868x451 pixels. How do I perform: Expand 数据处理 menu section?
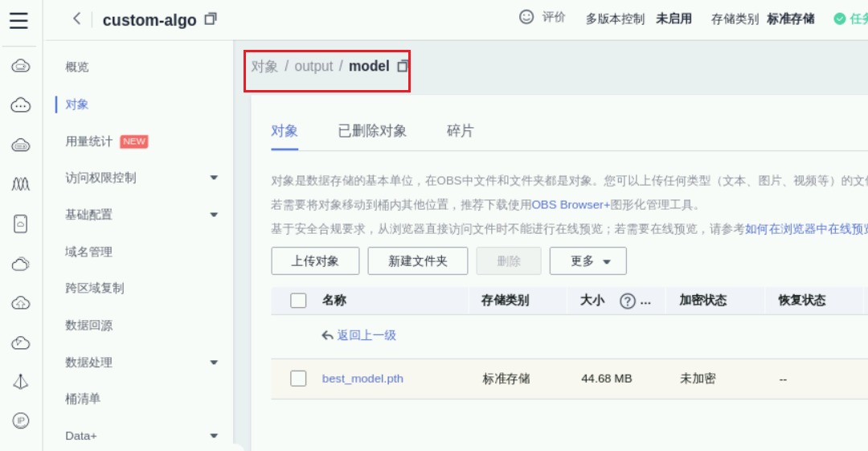[214, 363]
